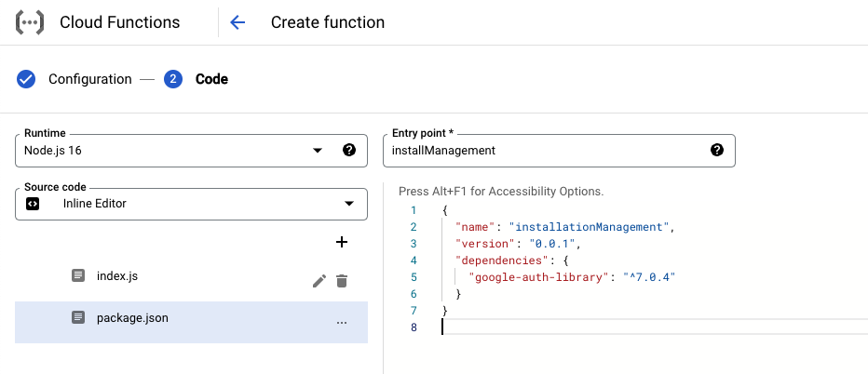The height and width of the screenshot is (374, 868).
Task: Go back using the blue arrow
Action: click(x=237, y=22)
